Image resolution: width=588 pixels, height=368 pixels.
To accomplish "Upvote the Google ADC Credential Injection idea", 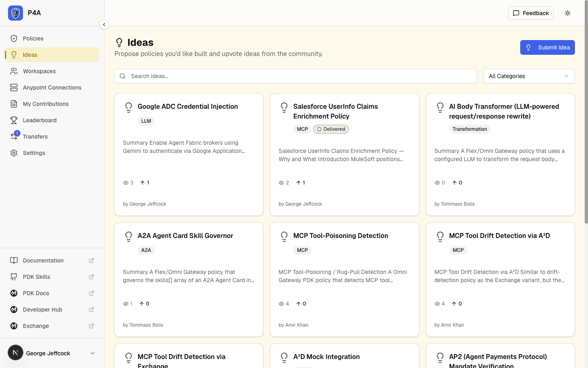I will (x=145, y=183).
